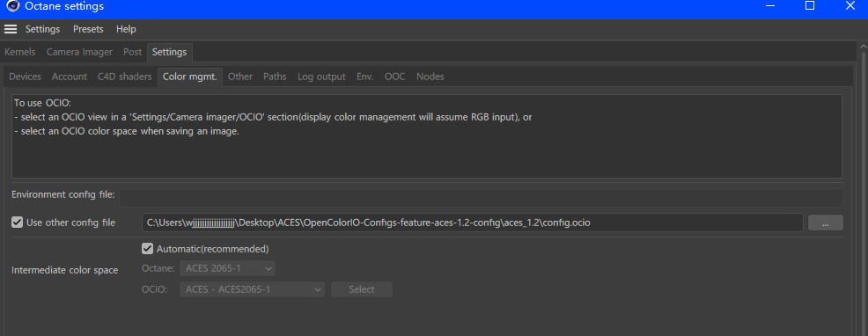Close the Octane settings window
Image resolution: width=868 pixels, height=336 pixels.
(x=850, y=5)
